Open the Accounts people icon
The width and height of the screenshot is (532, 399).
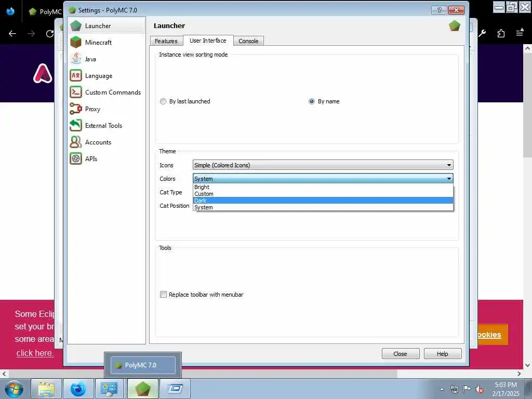coord(76,142)
